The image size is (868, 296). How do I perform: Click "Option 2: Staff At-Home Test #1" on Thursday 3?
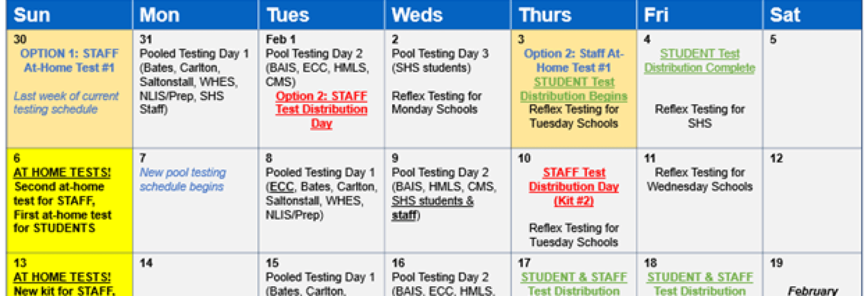[x=573, y=61]
